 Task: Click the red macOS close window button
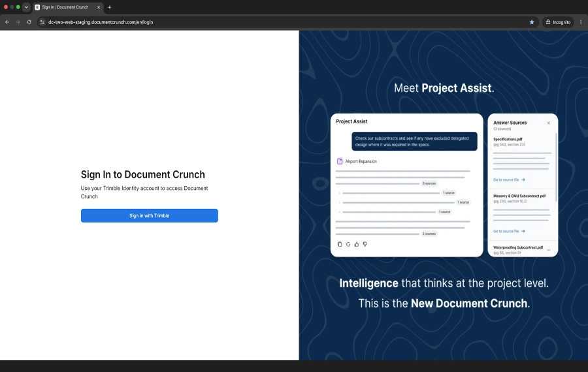pyautogui.click(x=6, y=7)
